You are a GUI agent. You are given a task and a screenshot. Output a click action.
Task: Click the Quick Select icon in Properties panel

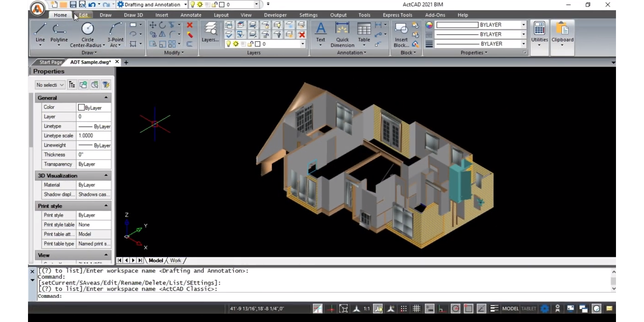tap(106, 85)
